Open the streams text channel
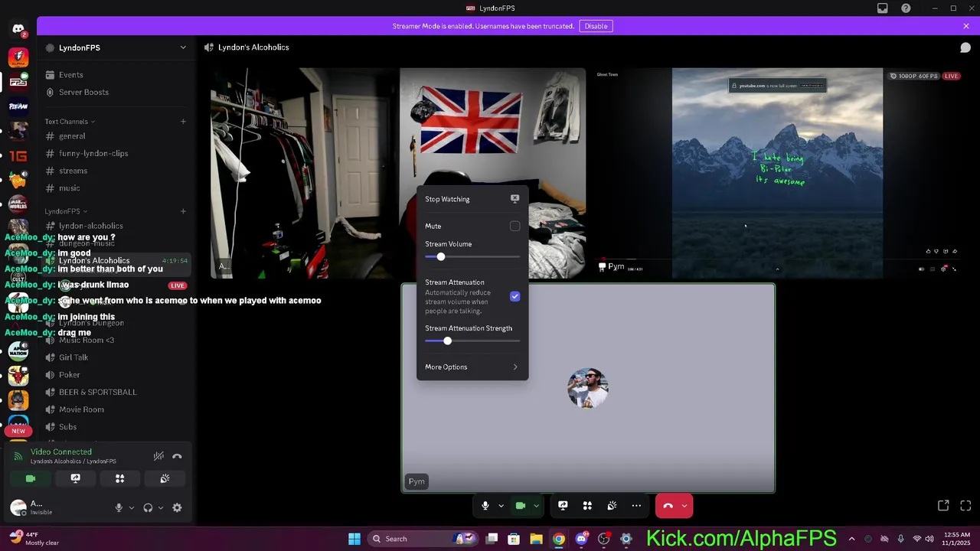The image size is (980, 551). [115, 171]
